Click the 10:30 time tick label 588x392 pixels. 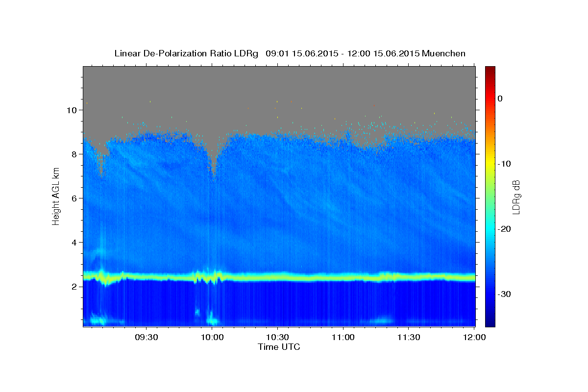click(x=277, y=338)
